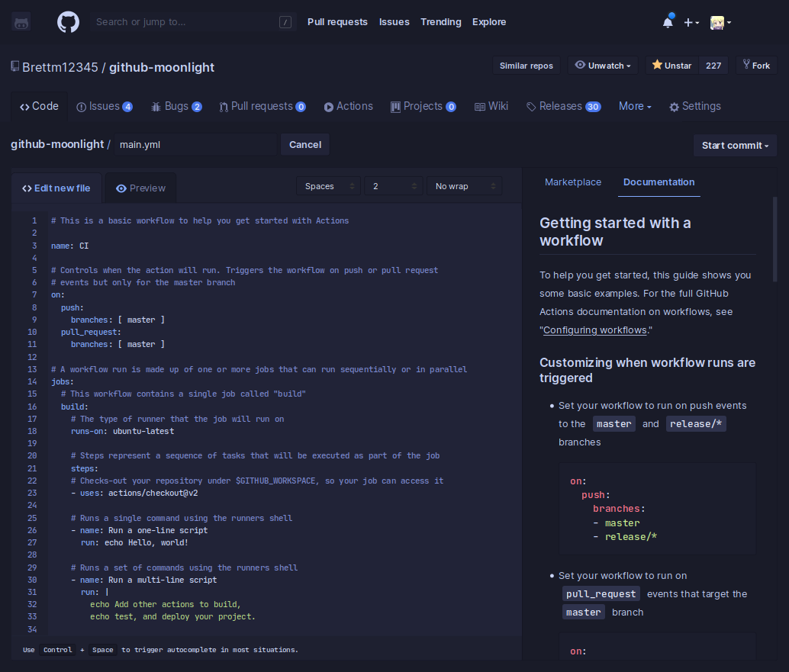Open the Unwatch dropdown

(602, 66)
